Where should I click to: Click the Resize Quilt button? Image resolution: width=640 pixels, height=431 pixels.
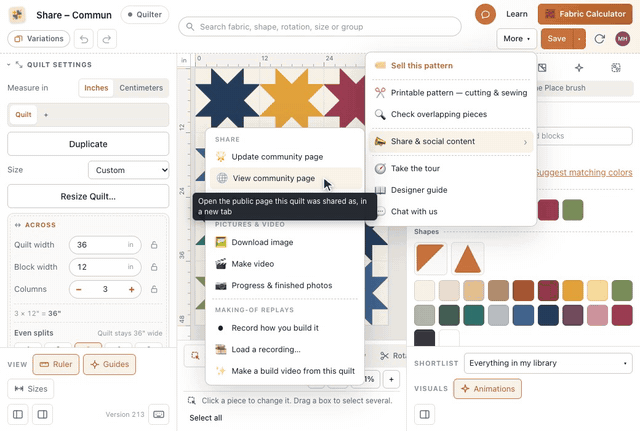tap(88, 196)
